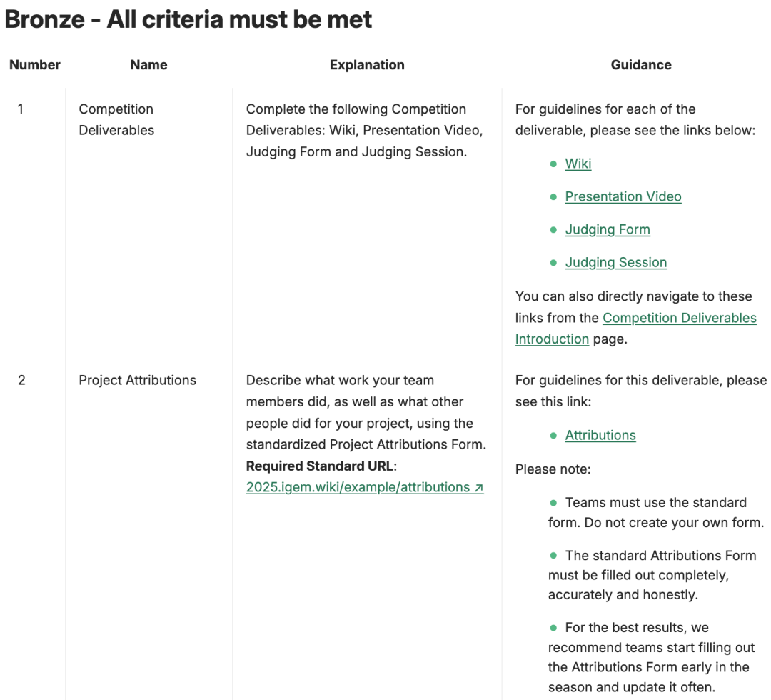This screenshot has width=771, height=700.
Task: Click the Name column header
Action: (x=148, y=65)
